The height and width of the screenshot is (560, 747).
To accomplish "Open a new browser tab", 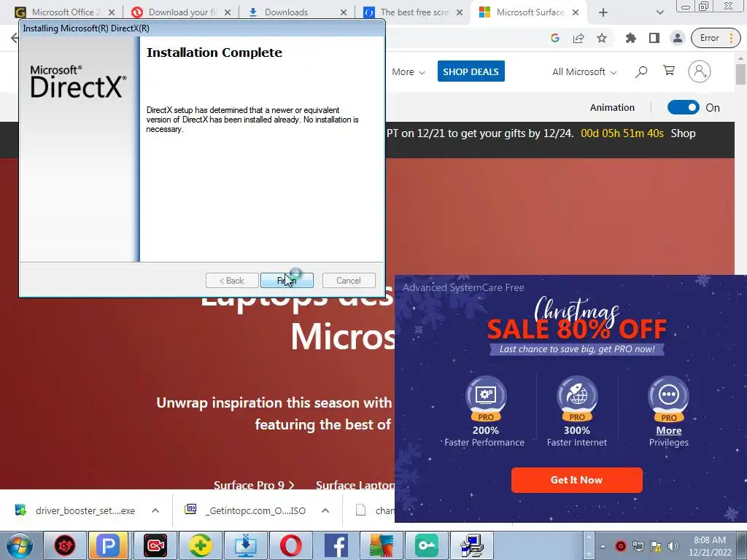I will pos(603,12).
